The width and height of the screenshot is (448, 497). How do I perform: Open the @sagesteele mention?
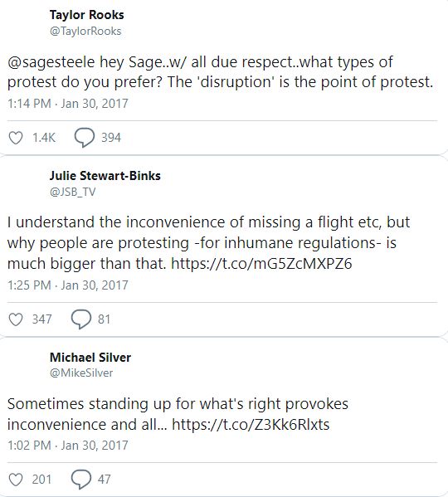(51, 61)
